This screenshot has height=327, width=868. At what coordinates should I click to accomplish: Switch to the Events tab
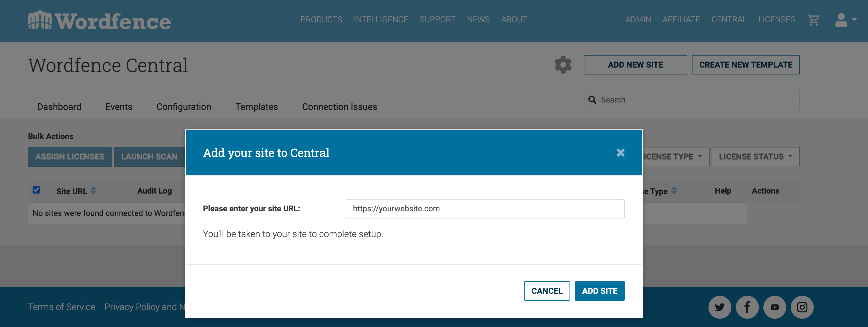point(118,107)
